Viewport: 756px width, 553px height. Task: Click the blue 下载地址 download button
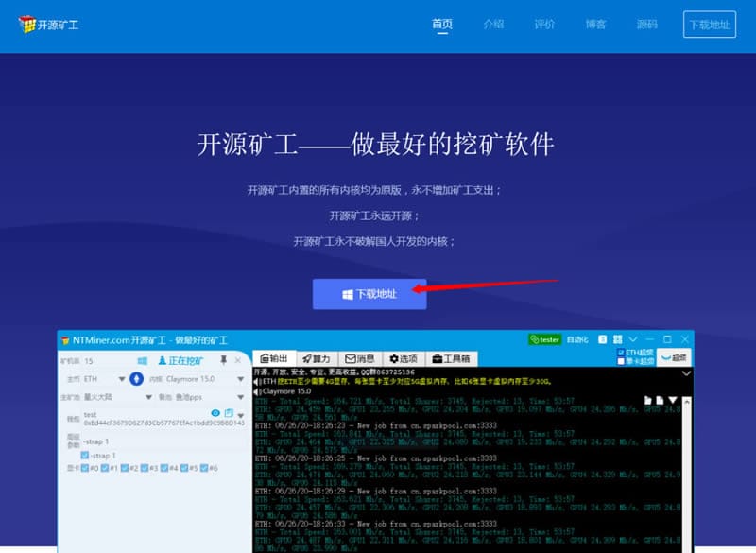point(369,294)
